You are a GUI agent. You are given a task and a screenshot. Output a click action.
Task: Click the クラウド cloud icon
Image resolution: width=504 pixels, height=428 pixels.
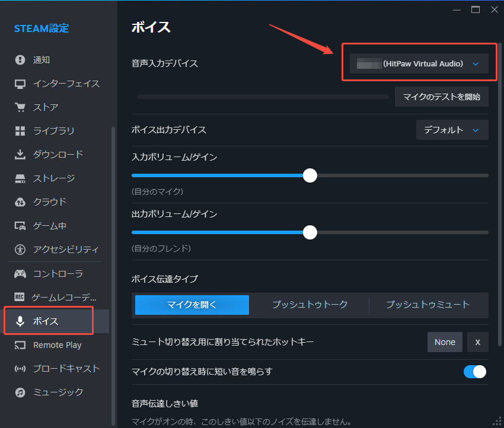tap(20, 202)
